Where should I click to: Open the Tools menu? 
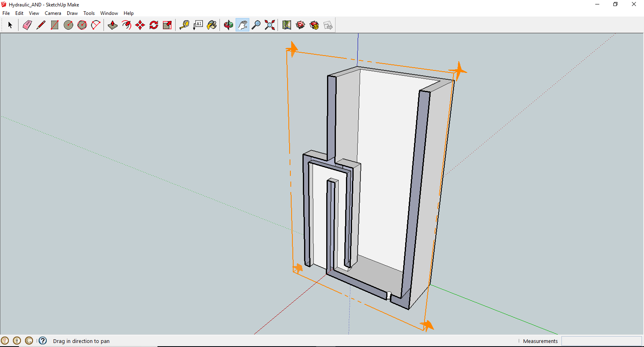89,13
